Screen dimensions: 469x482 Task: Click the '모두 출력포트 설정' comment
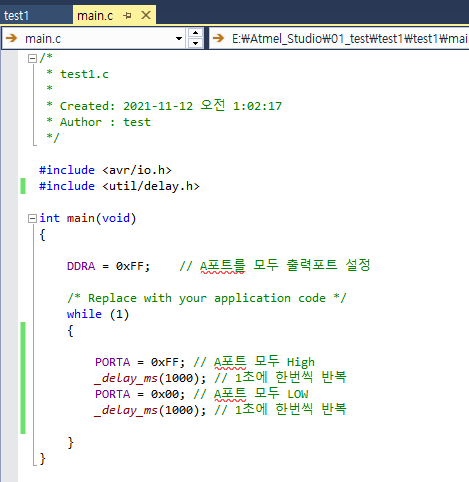pyautogui.click(x=312, y=265)
